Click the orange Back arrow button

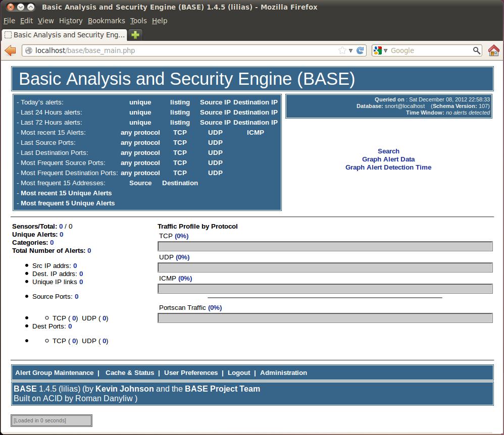pos(11,50)
